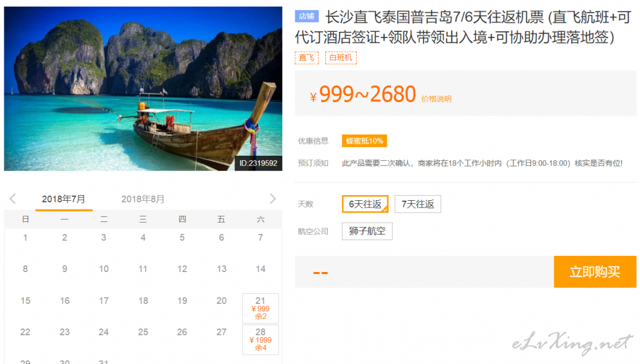Image resolution: width=640 pixels, height=364 pixels.
Task: Click calendar date 4
Action: click(143, 238)
